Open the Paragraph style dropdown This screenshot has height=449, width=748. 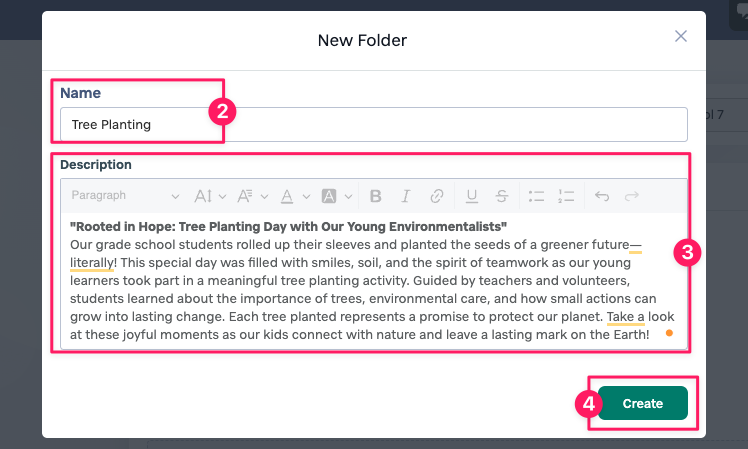tap(125, 196)
